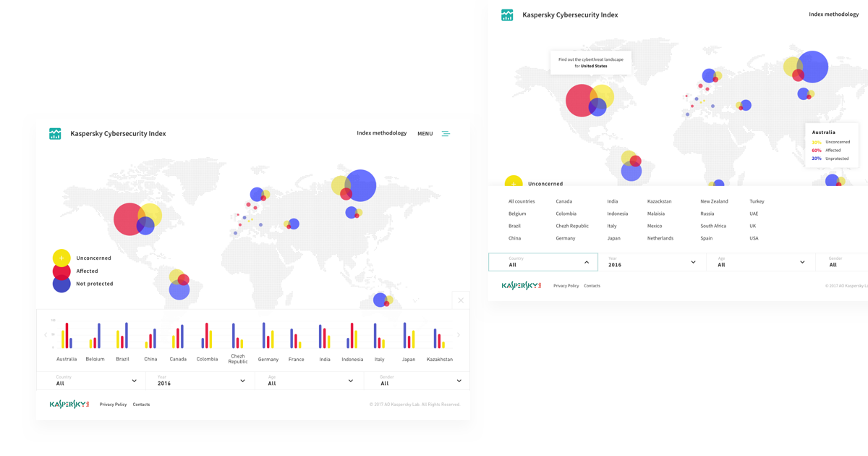The image size is (868, 456).
Task: Select Belgium in the country list
Action: [517, 214]
